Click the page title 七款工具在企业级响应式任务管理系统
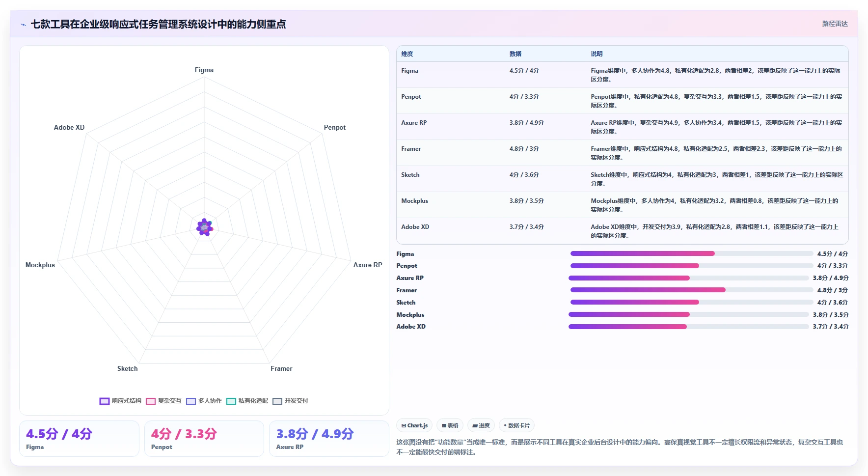This screenshot has width=868, height=476. 158,24
